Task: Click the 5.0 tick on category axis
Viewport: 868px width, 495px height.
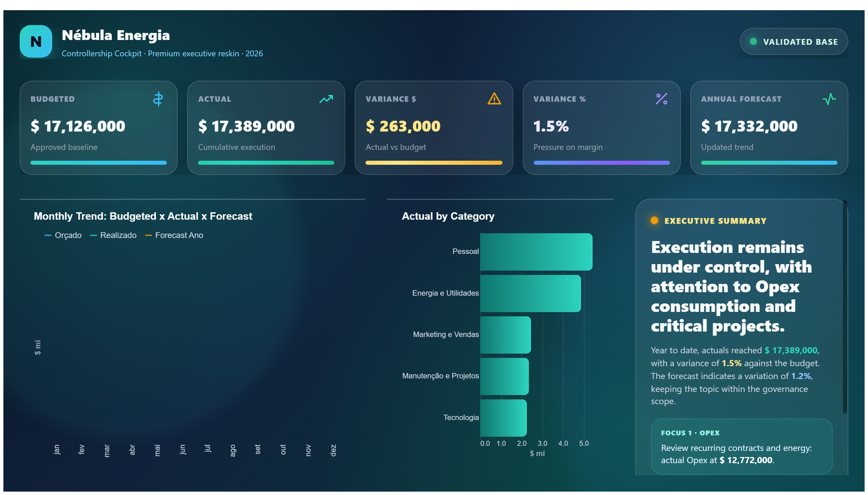Action: 584,444
